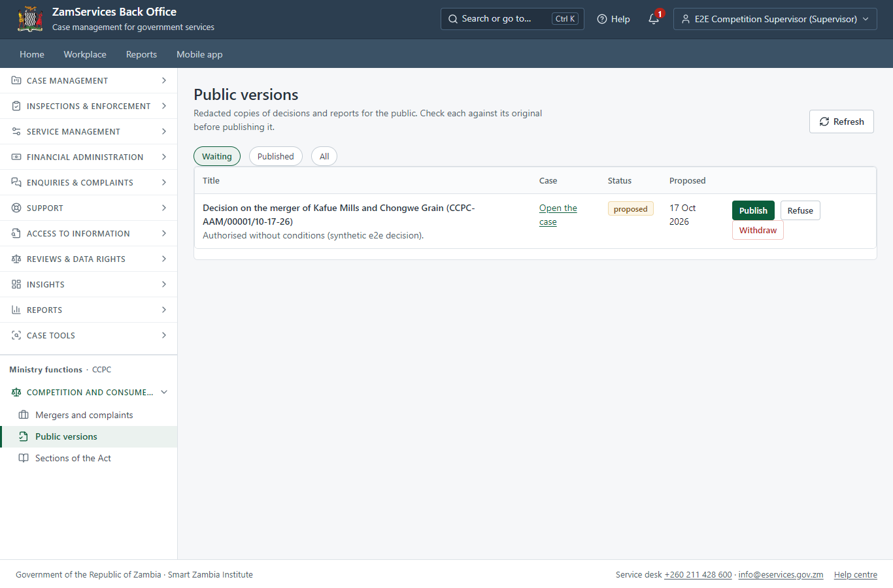This screenshot has width=893, height=588.
Task: Open the E2E Competition Supervisor account dropdown
Action: [x=775, y=19]
